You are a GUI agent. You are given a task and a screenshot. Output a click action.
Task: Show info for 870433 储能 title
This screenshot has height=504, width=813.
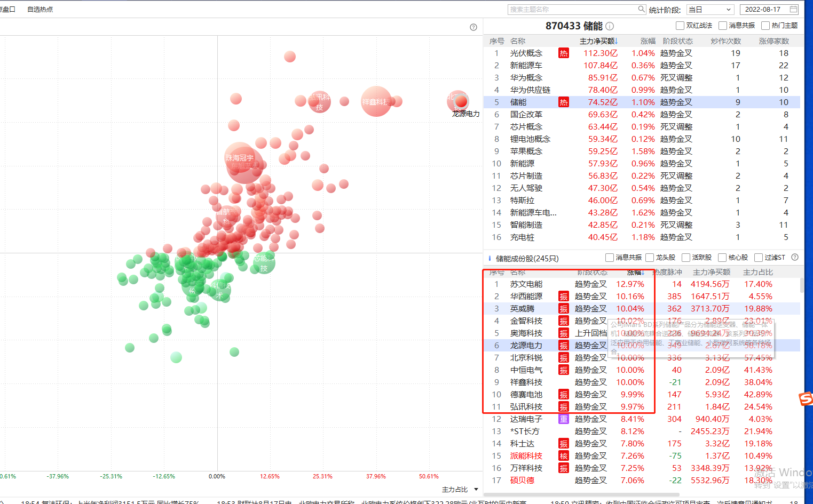pyautogui.click(x=610, y=26)
